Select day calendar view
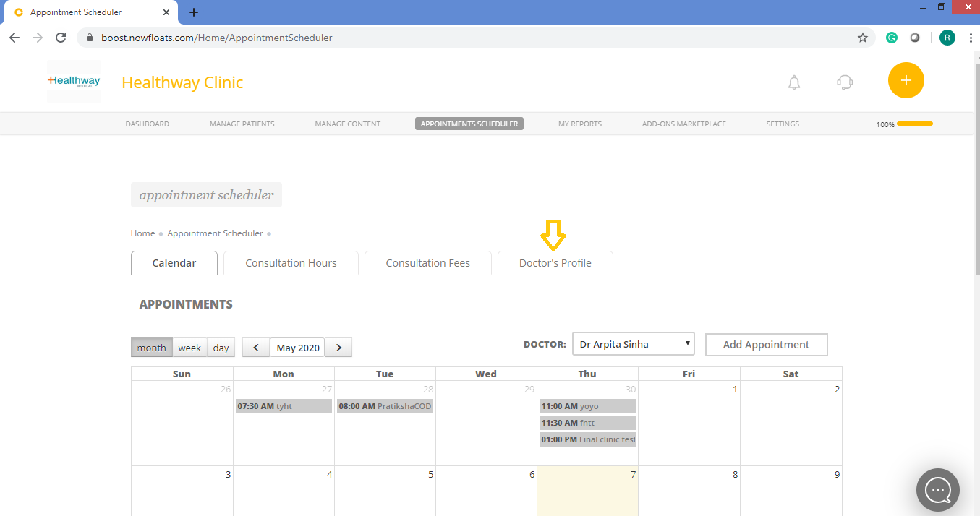 point(221,348)
